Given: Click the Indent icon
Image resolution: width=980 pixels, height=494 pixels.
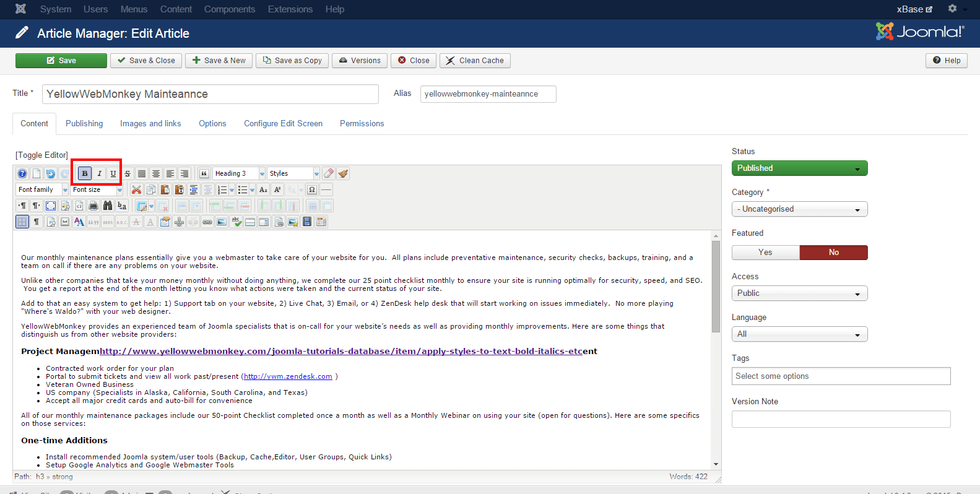Looking at the screenshot, I should click(x=194, y=189).
